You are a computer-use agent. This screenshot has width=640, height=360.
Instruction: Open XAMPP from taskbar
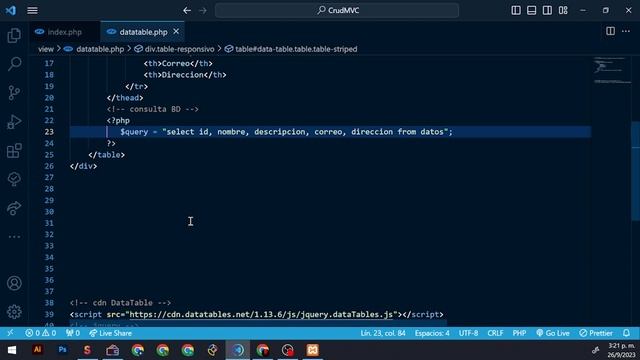313,350
